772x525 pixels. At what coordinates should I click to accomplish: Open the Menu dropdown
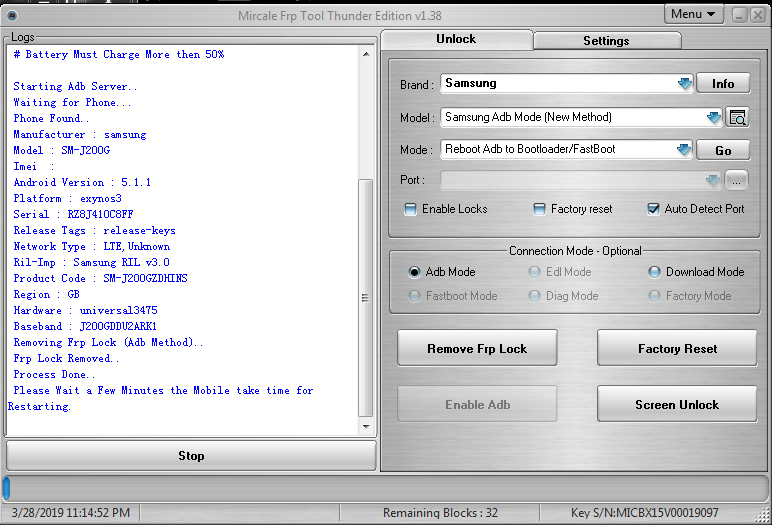[693, 14]
